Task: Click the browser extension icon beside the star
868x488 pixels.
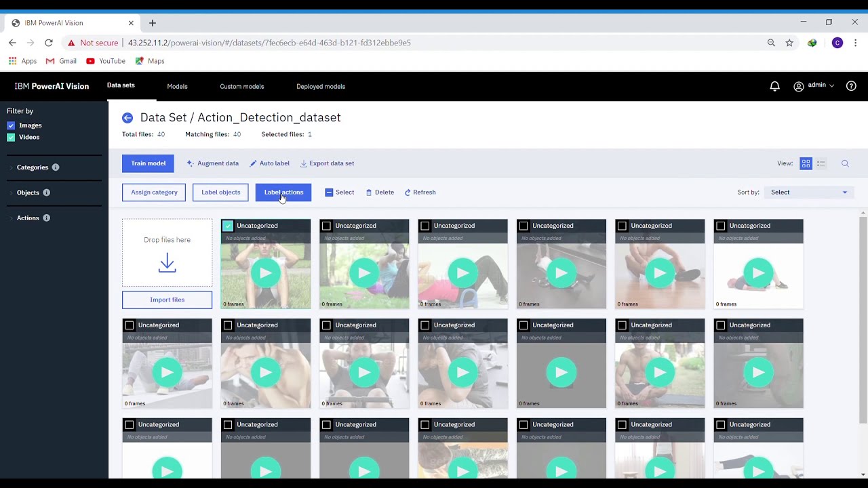Action: pyautogui.click(x=812, y=43)
